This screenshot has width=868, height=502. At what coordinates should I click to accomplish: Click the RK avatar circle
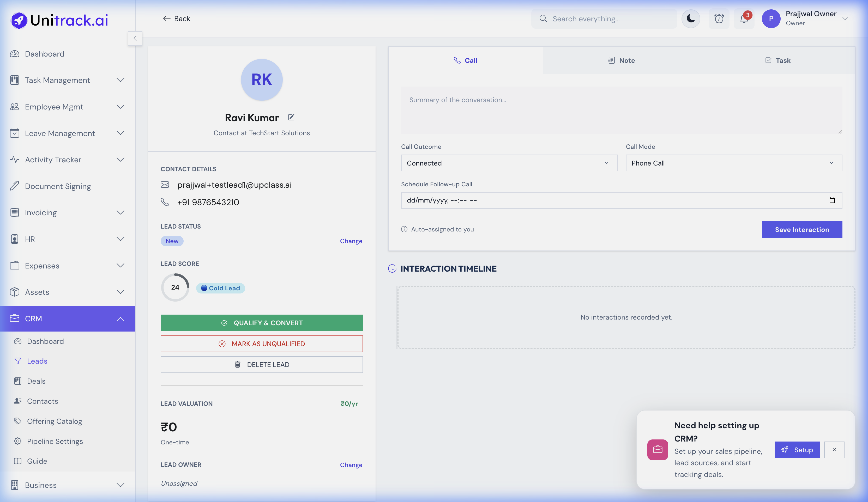(261, 79)
